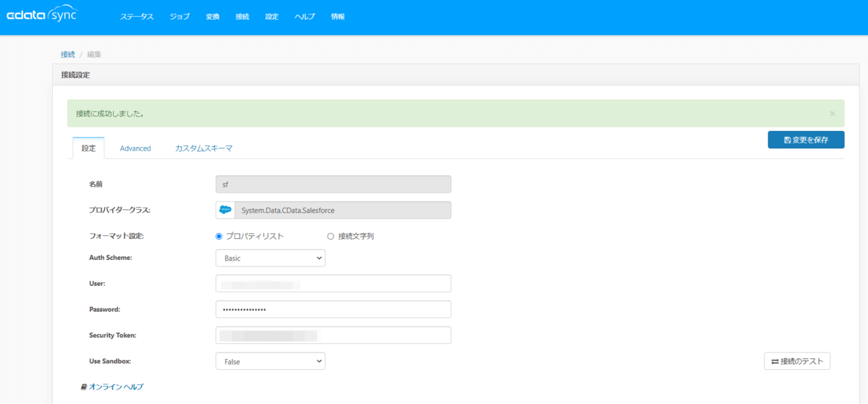The width and height of the screenshot is (868, 404).
Task: Open the 変換 menu
Action: pyautogui.click(x=212, y=17)
